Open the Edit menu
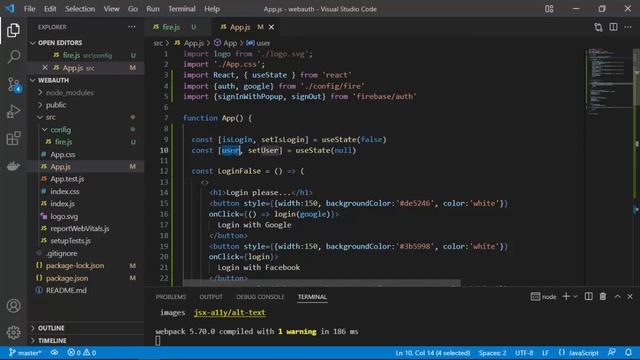 50,9
